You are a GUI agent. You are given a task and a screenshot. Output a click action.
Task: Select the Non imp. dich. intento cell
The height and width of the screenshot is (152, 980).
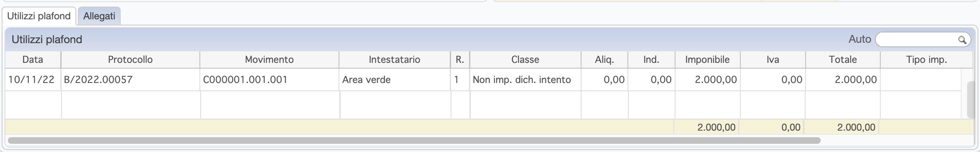click(x=525, y=80)
